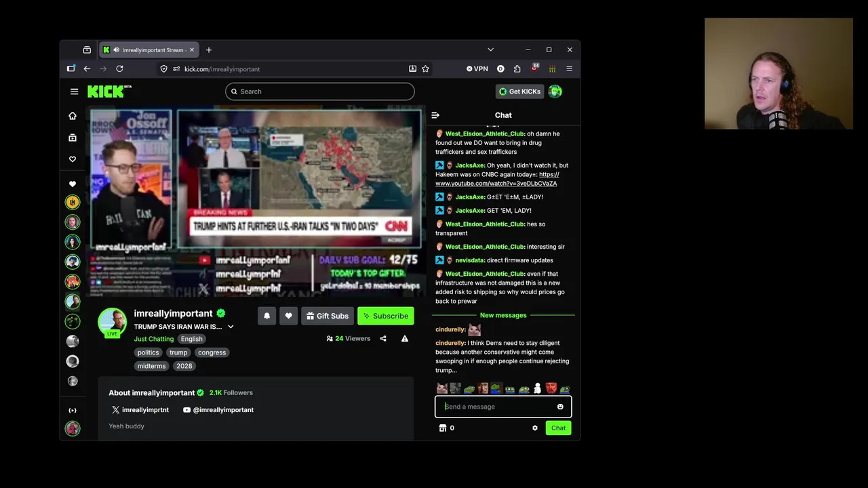
Task: Click the midterms tag
Action: tap(151, 366)
